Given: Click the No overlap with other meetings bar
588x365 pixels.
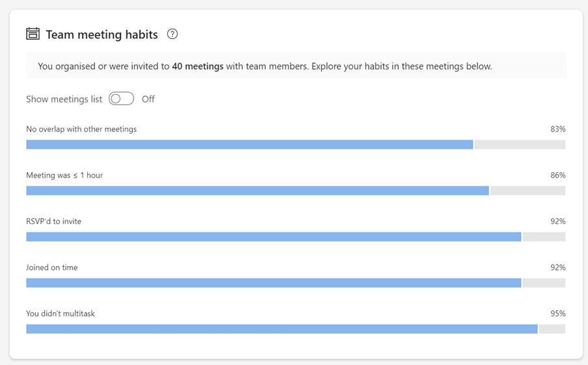Looking at the screenshot, I should (x=295, y=145).
